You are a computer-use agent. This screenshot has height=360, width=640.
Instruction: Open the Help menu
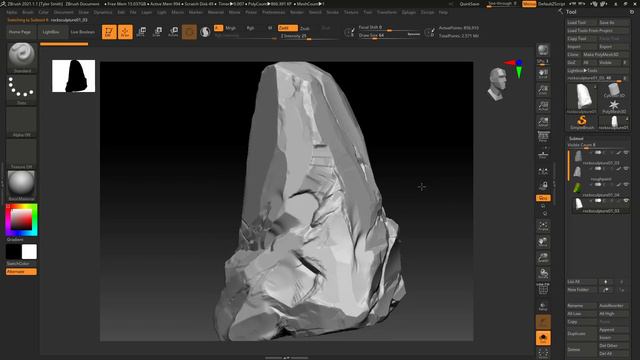click(443, 12)
